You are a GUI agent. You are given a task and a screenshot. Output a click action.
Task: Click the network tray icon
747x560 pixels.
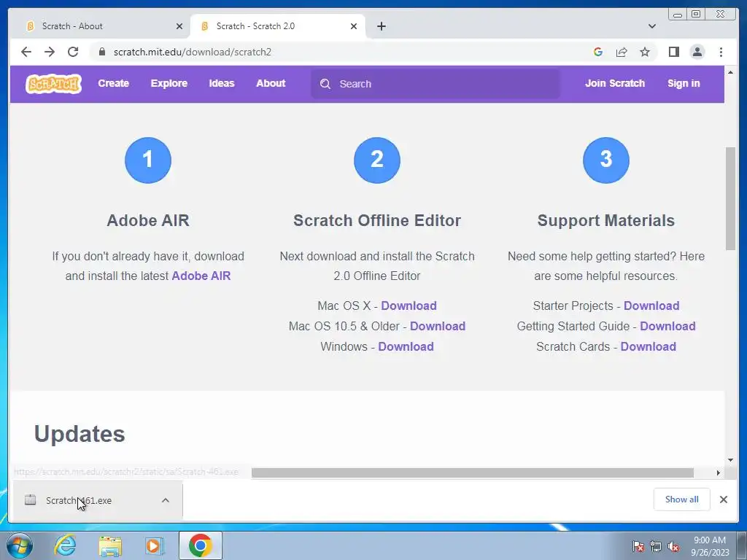(656, 546)
